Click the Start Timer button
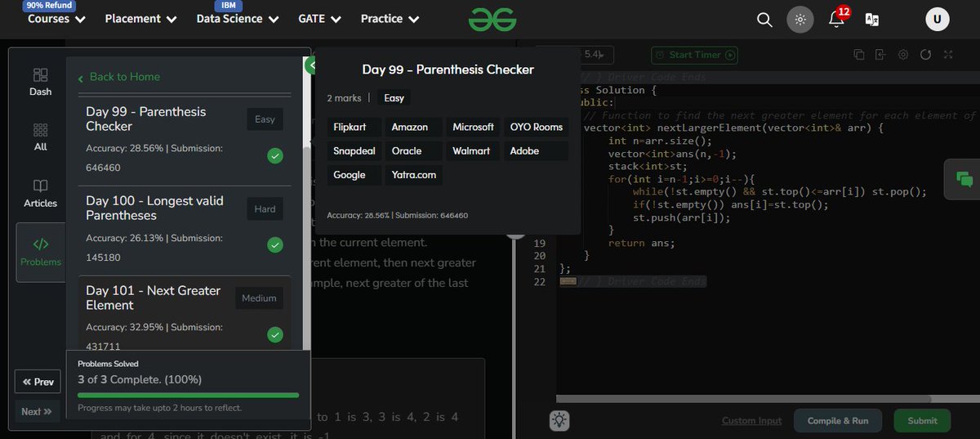 694,55
